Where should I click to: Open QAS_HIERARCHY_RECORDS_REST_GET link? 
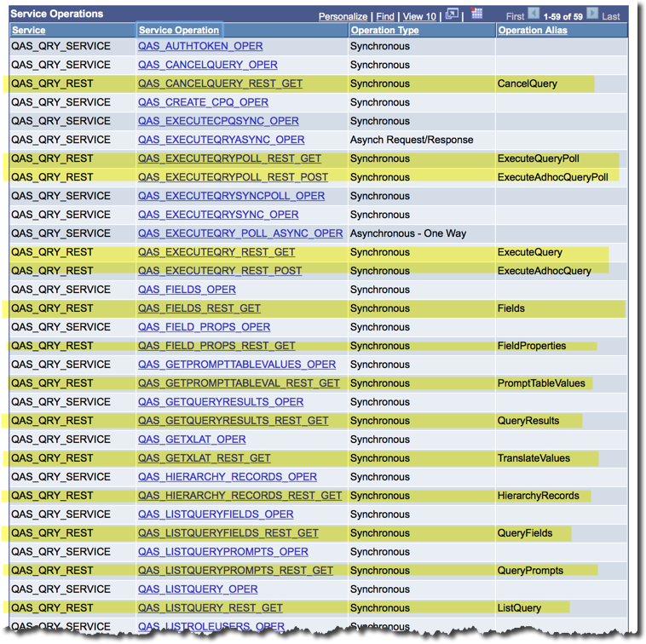click(239, 496)
